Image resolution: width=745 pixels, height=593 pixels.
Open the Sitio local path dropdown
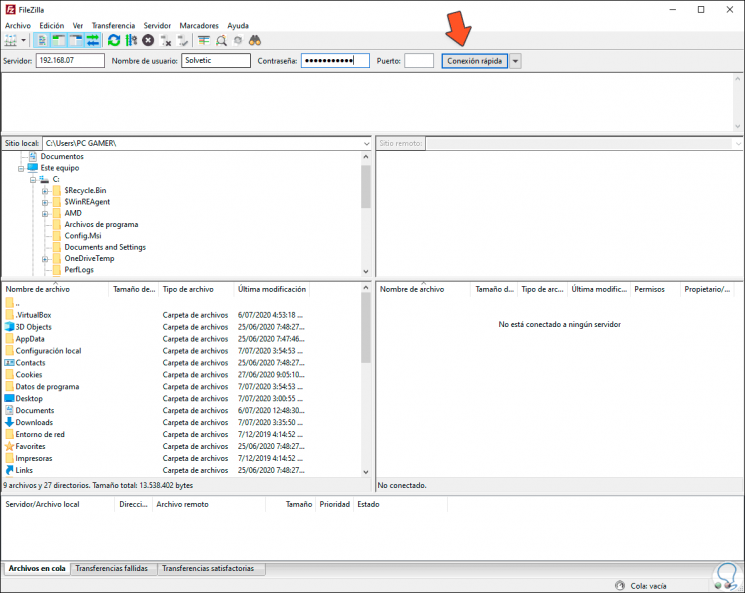366,143
